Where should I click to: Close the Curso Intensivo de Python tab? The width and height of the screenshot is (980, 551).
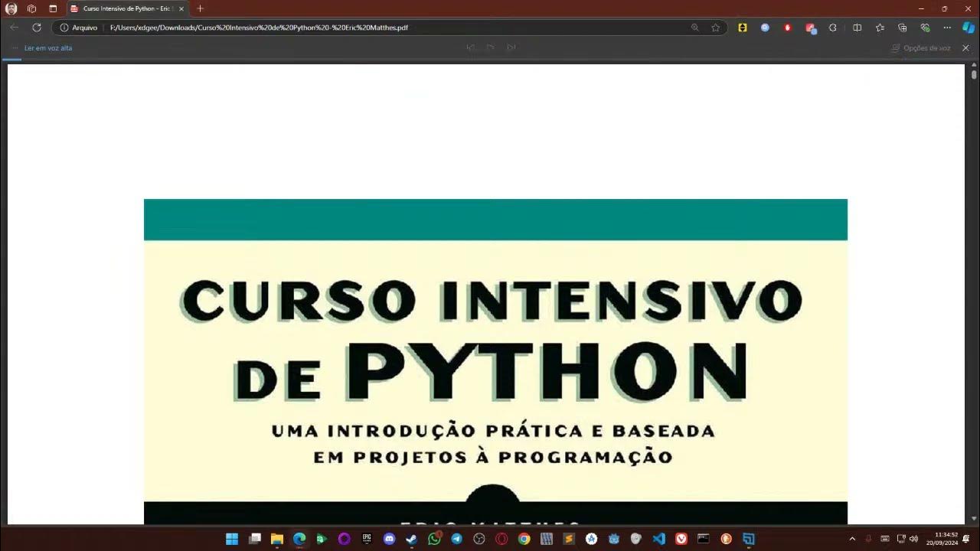tap(181, 8)
